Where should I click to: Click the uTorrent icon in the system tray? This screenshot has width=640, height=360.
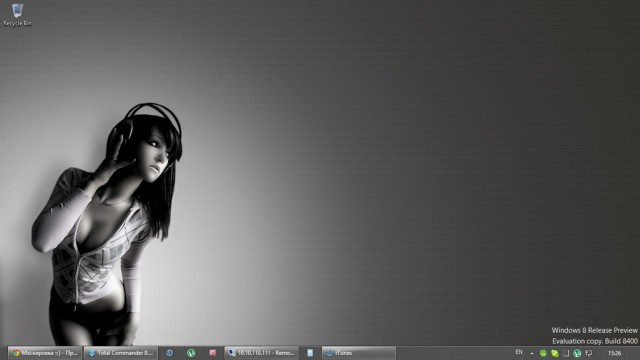577,353
